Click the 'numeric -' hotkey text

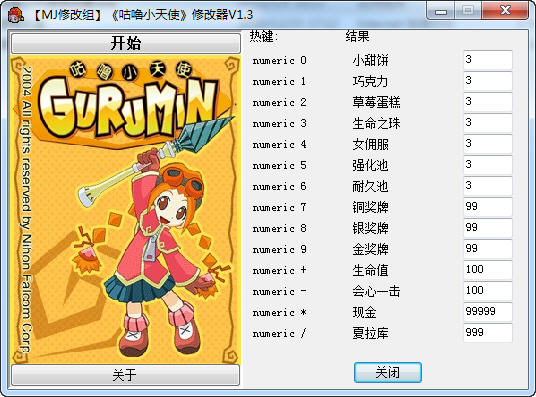tap(280, 292)
